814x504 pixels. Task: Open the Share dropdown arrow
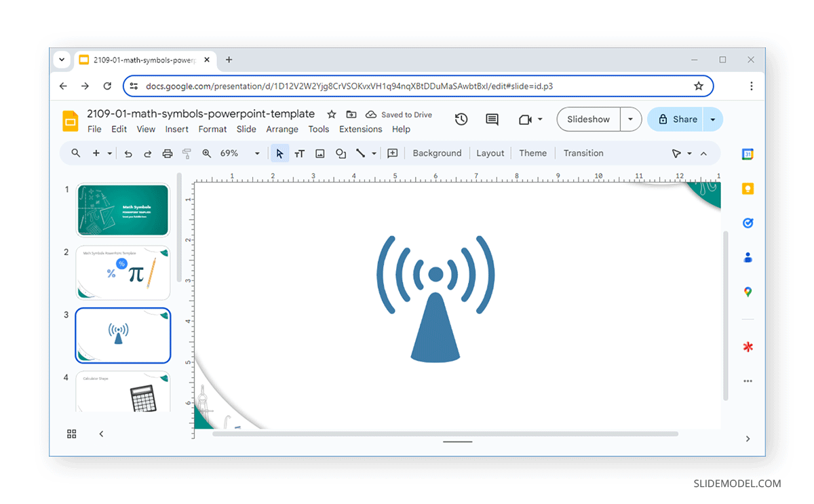[712, 119]
